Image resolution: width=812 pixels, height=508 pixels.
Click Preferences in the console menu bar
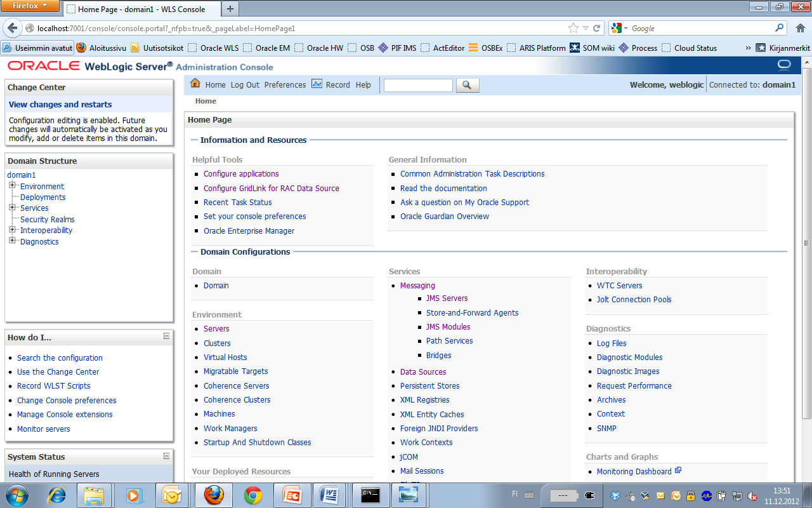285,84
